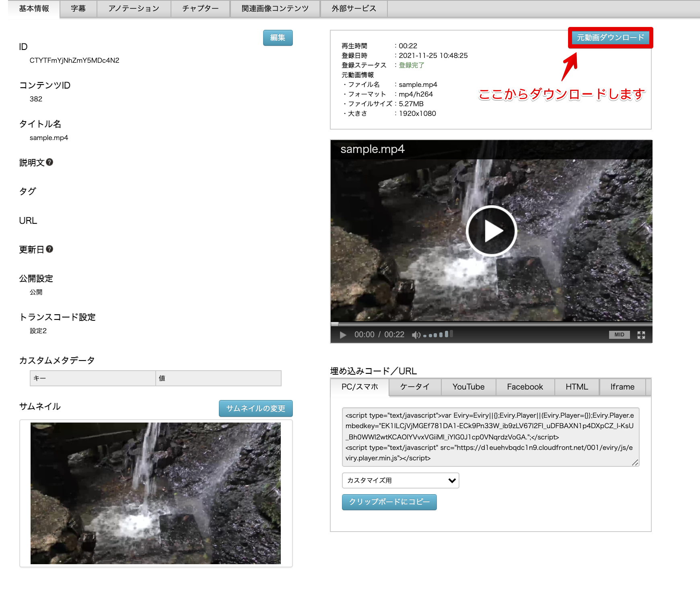
Task: Select the ケータイ embed tab
Action: 415,387
